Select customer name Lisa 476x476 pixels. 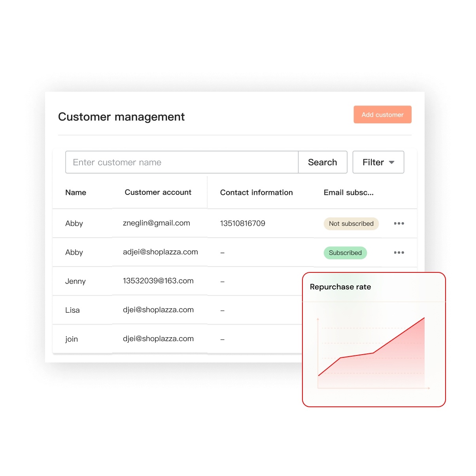point(72,310)
